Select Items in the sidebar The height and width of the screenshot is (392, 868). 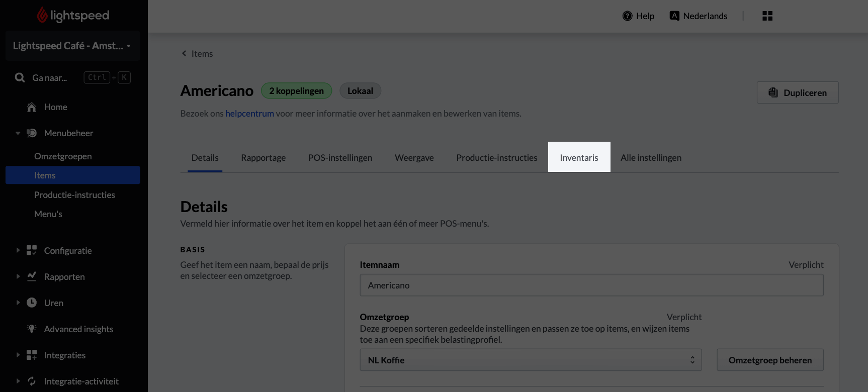72,175
